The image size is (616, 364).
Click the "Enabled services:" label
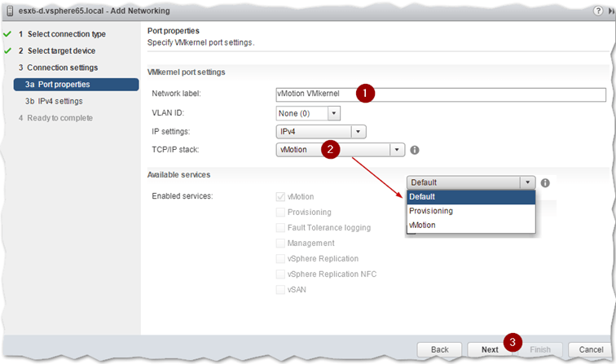click(x=183, y=196)
